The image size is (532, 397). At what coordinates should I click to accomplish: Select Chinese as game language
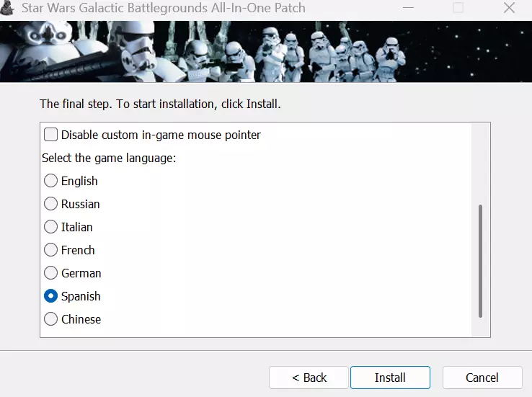(x=50, y=319)
